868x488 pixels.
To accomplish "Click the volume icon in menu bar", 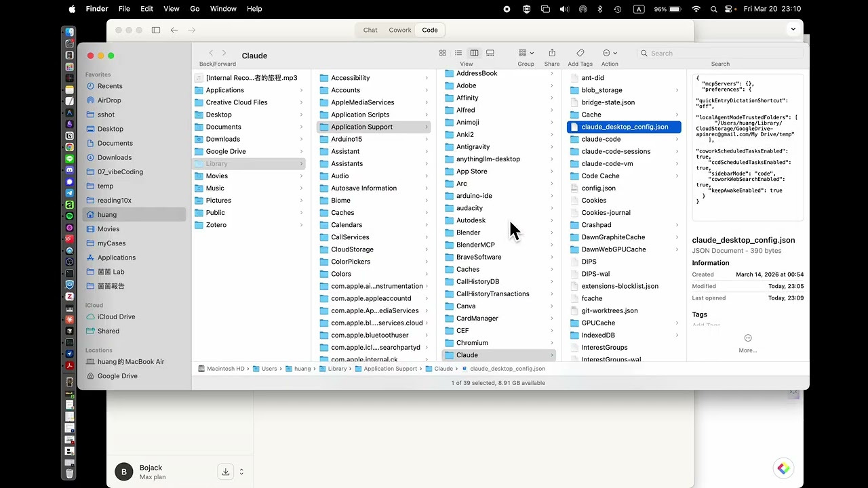I will point(564,9).
